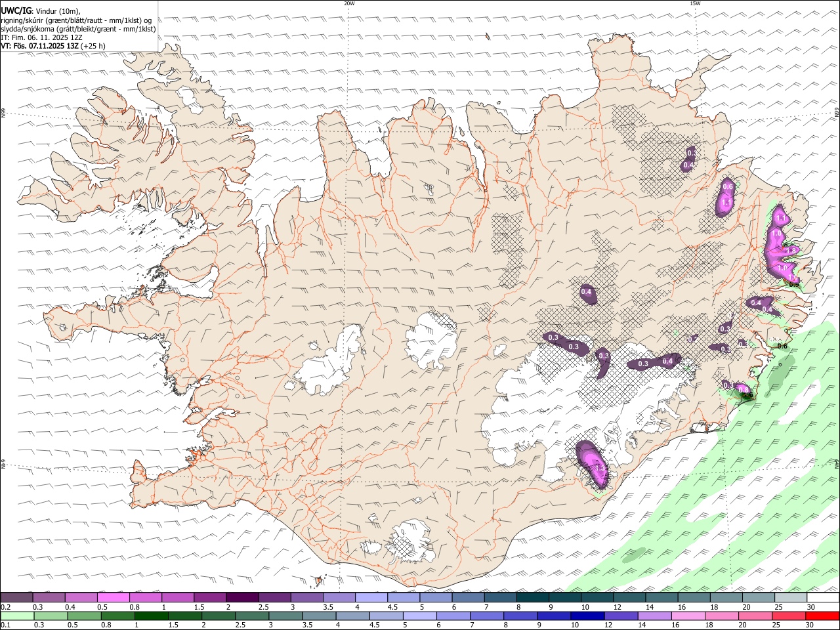Click the 20W longitude label
The image size is (840, 630).
[x=349, y=3]
